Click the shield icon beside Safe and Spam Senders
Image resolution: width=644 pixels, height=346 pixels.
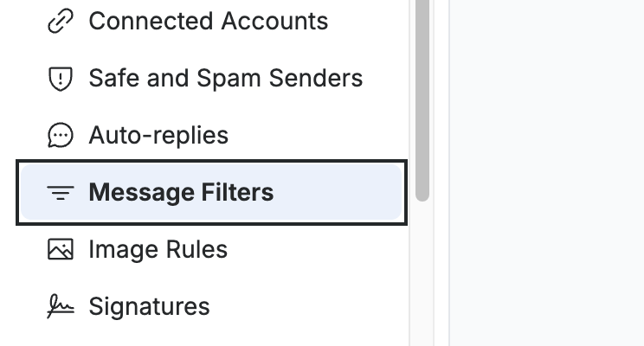(x=61, y=78)
